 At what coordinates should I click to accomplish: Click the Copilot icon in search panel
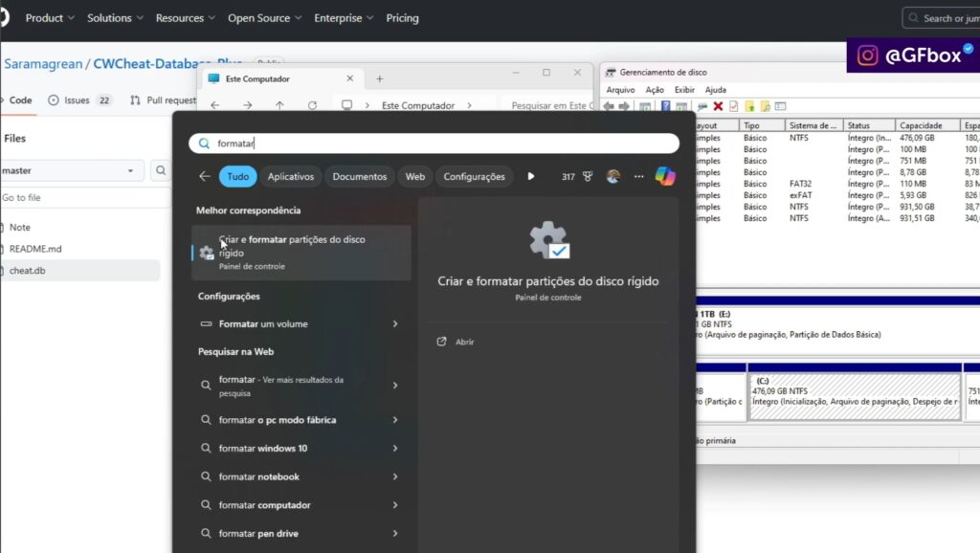pos(665,176)
